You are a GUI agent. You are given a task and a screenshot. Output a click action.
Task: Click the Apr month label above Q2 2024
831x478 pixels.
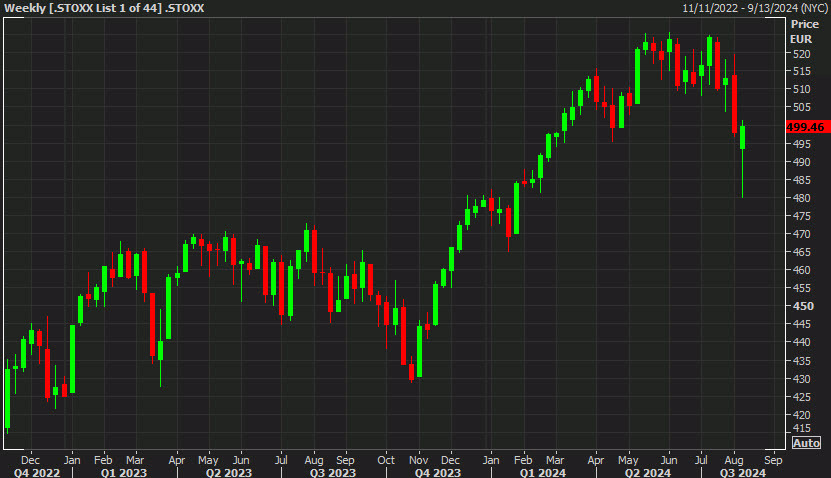[596, 460]
